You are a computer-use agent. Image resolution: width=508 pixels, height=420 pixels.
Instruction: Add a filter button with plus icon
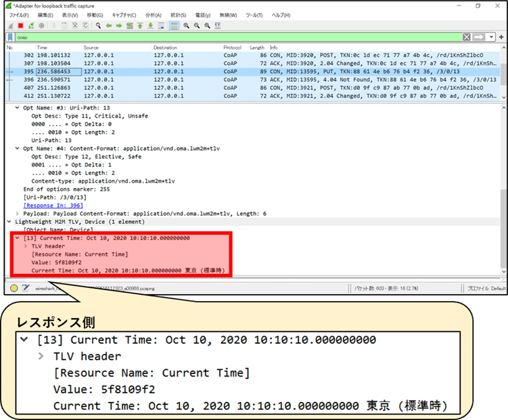501,37
